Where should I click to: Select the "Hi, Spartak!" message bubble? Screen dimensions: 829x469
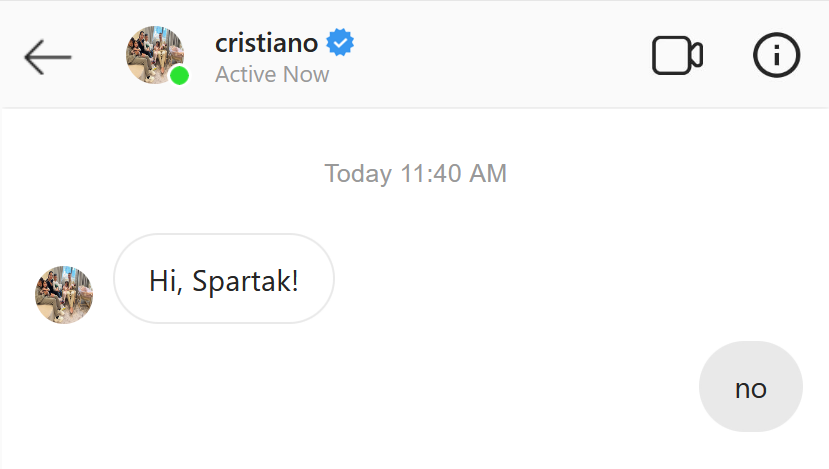pos(224,279)
